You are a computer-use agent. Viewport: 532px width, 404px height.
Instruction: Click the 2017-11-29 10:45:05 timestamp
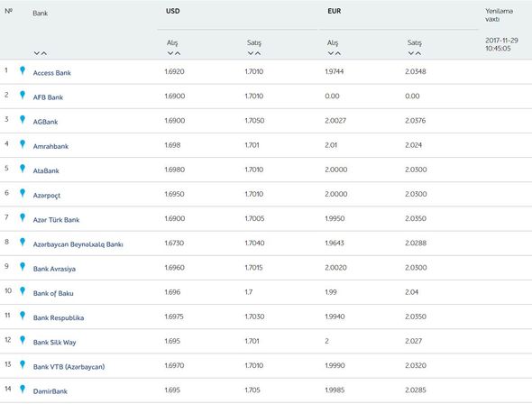coord(501,44)
